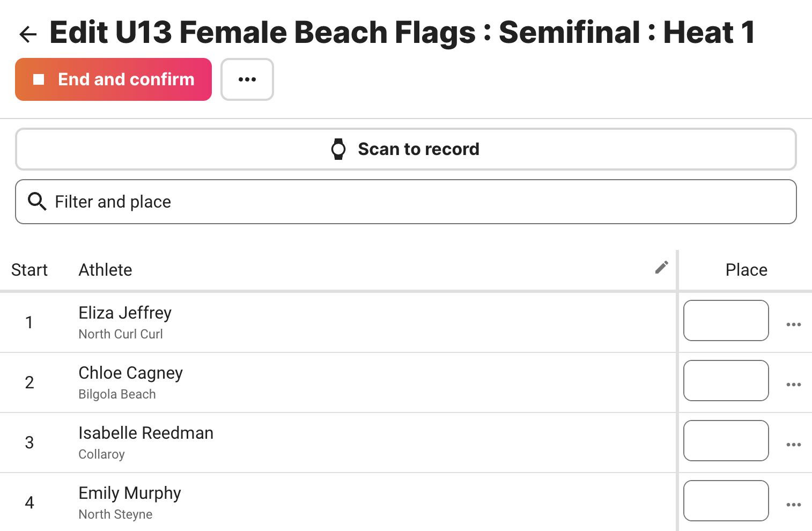This screenshot has width=812, height=531.
Task: Focus the Filter and place search field
Action: click(x=406, y=202)
